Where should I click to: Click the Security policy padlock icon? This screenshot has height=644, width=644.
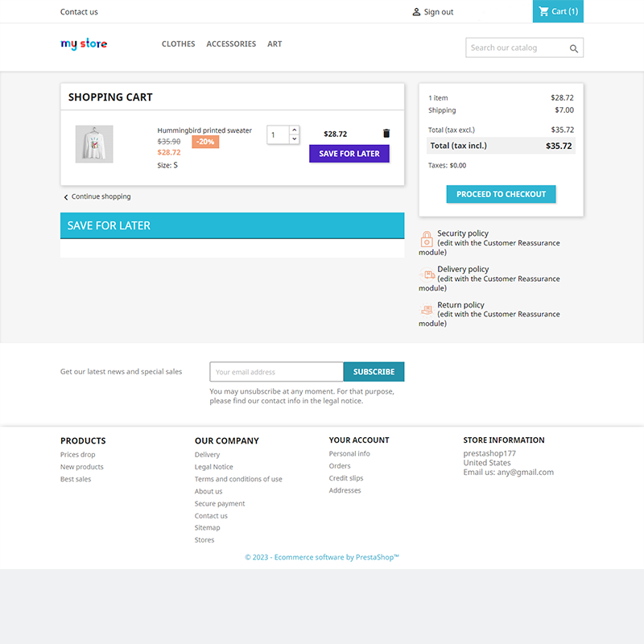tap(427, 239)
